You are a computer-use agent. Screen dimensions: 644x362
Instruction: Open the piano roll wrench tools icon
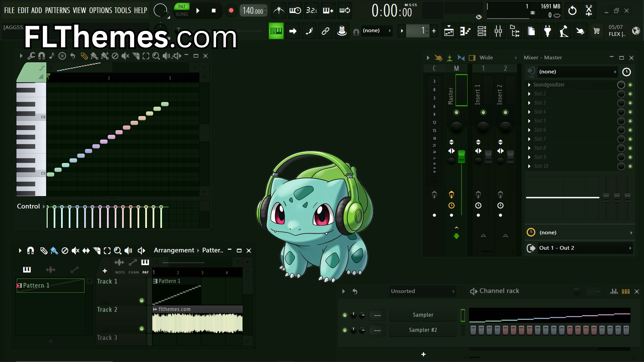coord(31,56)
